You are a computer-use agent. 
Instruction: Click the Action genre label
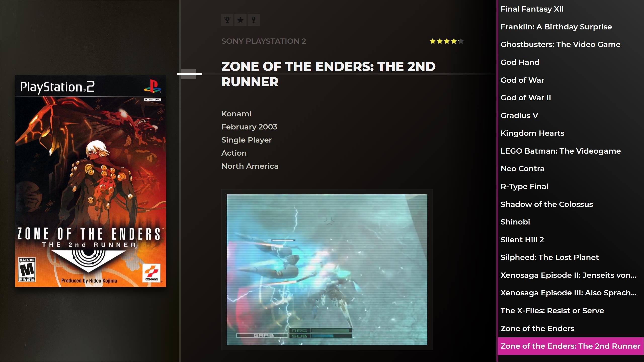[x=234, y=153]
